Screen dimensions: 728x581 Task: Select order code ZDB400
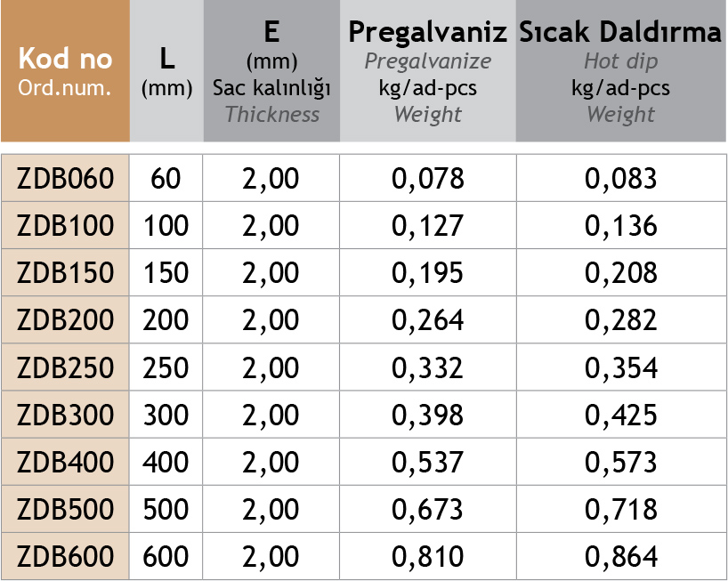(x=66, y=462)
